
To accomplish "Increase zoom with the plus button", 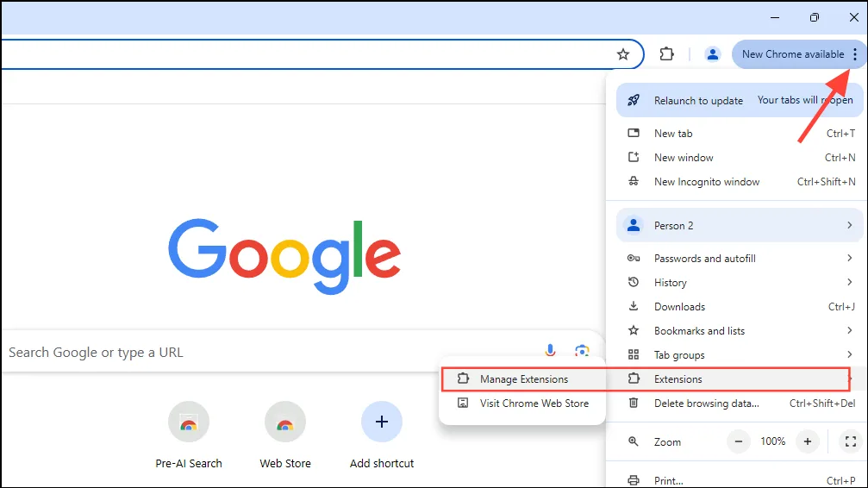I will pyautogui.click(x=808, y=441).
